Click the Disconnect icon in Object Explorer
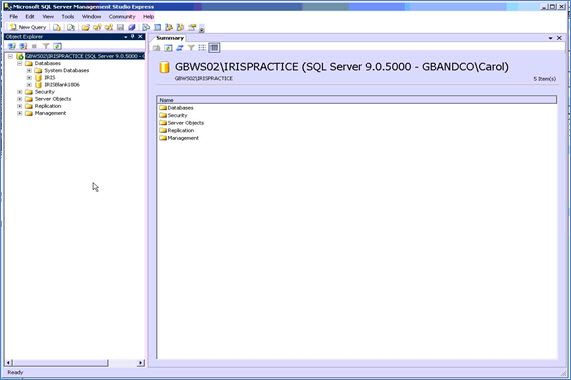 23,46
